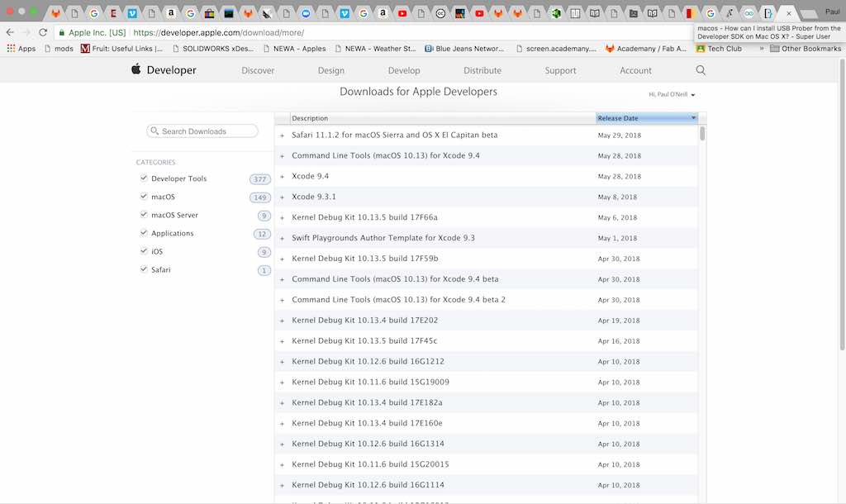Open the Tech Club bookmark
Viewport: 846px width, 504px height.
pos(719,48)
